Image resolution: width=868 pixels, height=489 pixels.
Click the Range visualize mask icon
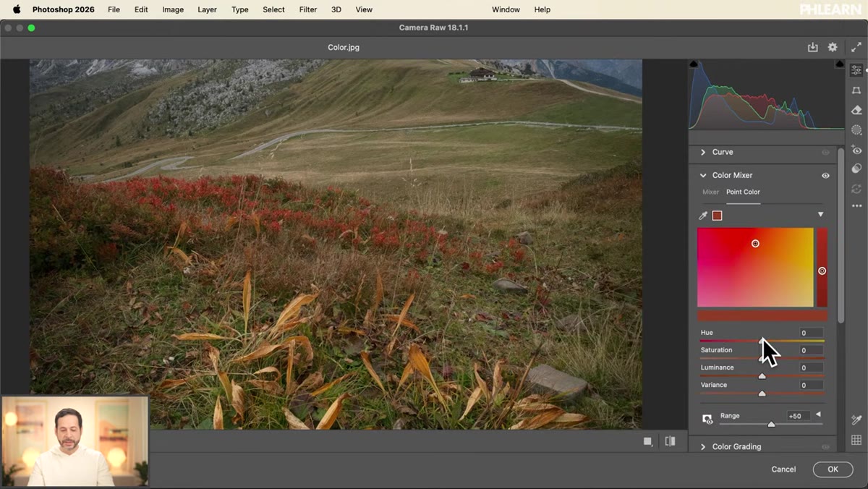click(707, 419)
